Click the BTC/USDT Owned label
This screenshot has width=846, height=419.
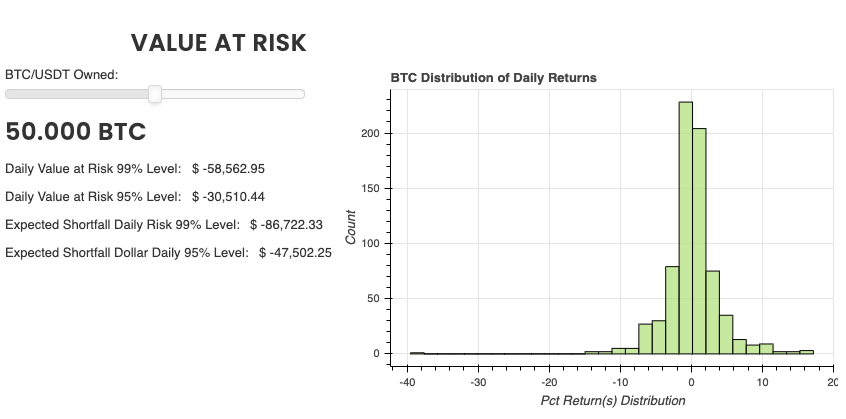[62, 74]
